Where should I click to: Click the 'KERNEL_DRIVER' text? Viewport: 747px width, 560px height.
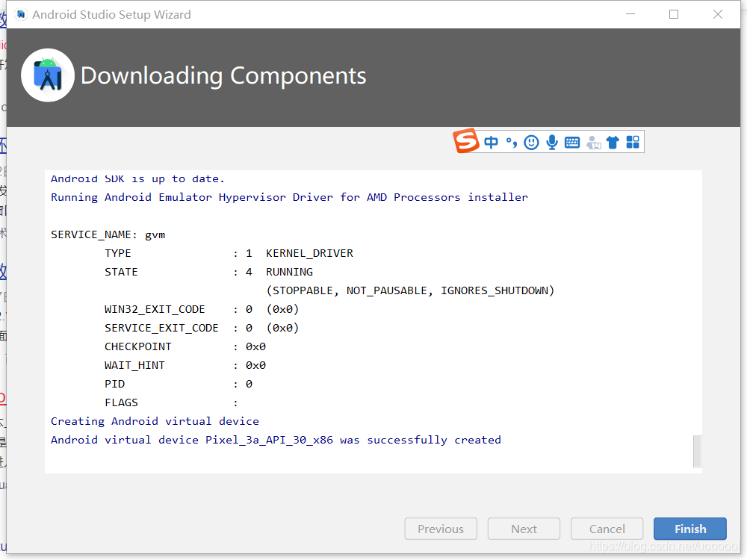pyautogui.click(x=309, y=253)
